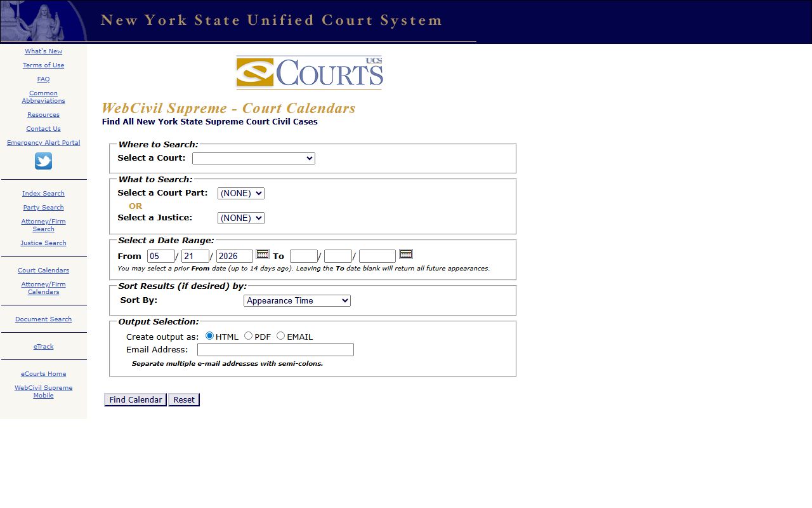Select the PDF output radio button

(248, 336)
